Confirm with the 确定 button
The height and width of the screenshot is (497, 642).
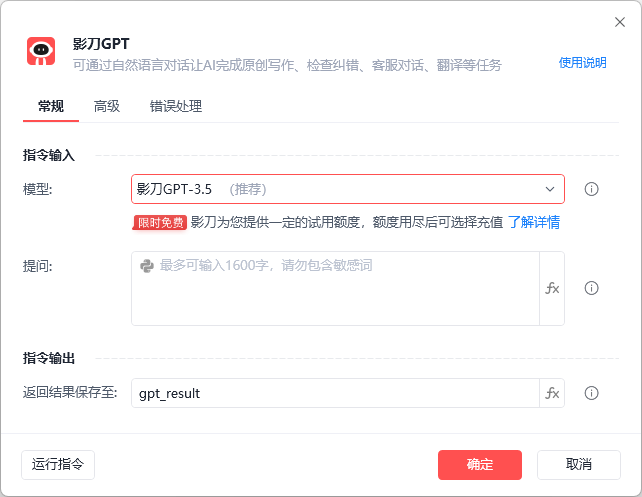480,465
